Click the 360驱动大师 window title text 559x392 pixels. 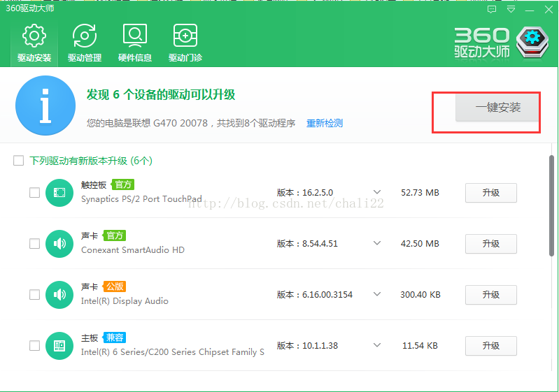click(x=30, y=8)
